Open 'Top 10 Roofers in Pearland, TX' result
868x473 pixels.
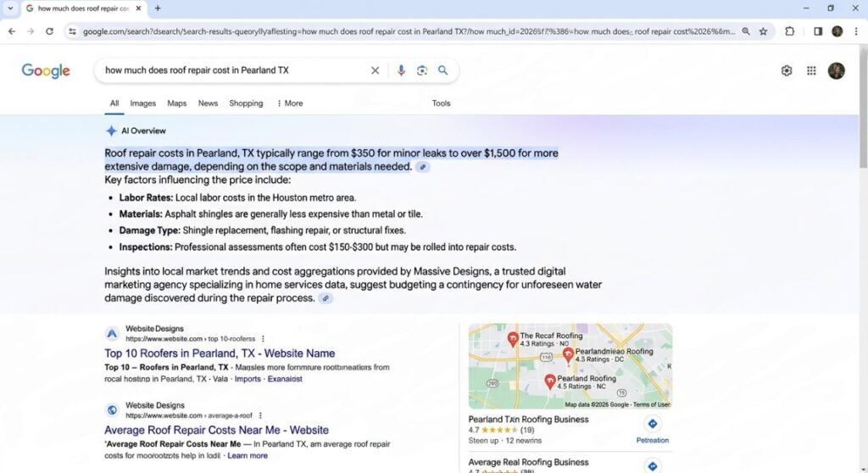tap(220, 353)
